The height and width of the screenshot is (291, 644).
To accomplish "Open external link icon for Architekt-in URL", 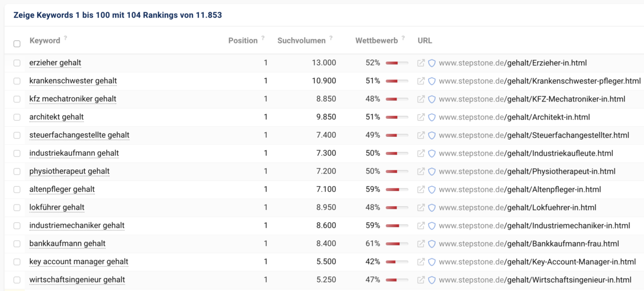I will tap(421, 117).
